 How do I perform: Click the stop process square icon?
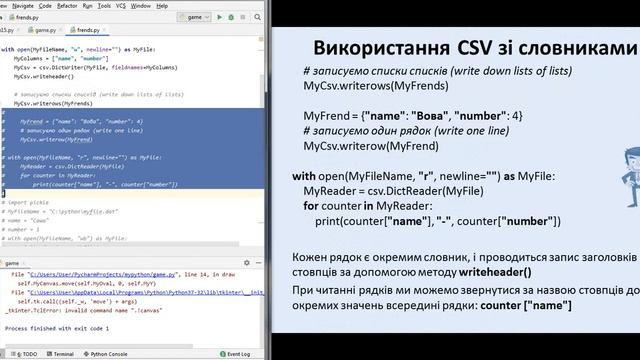coord(242,17)
